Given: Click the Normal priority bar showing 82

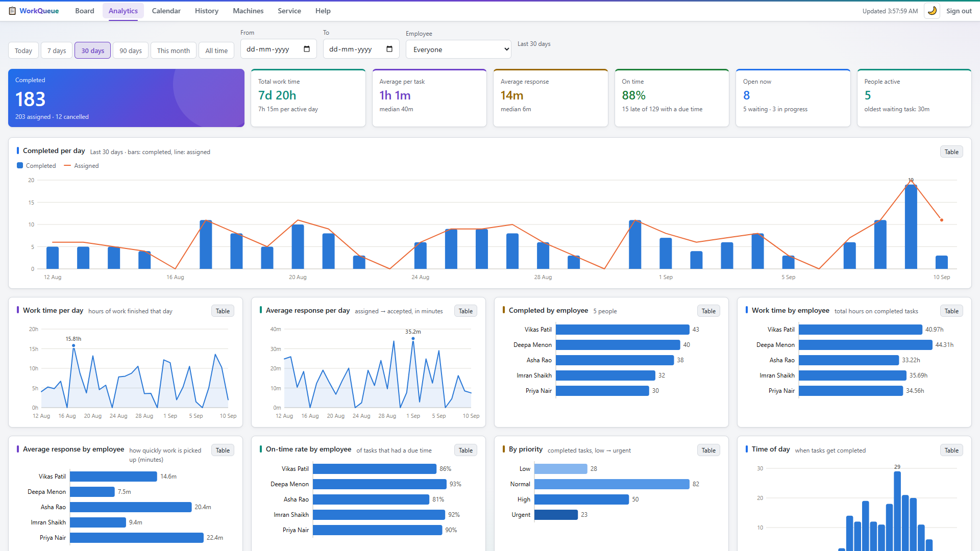Looking at the screenshot, I should [612, 484].
